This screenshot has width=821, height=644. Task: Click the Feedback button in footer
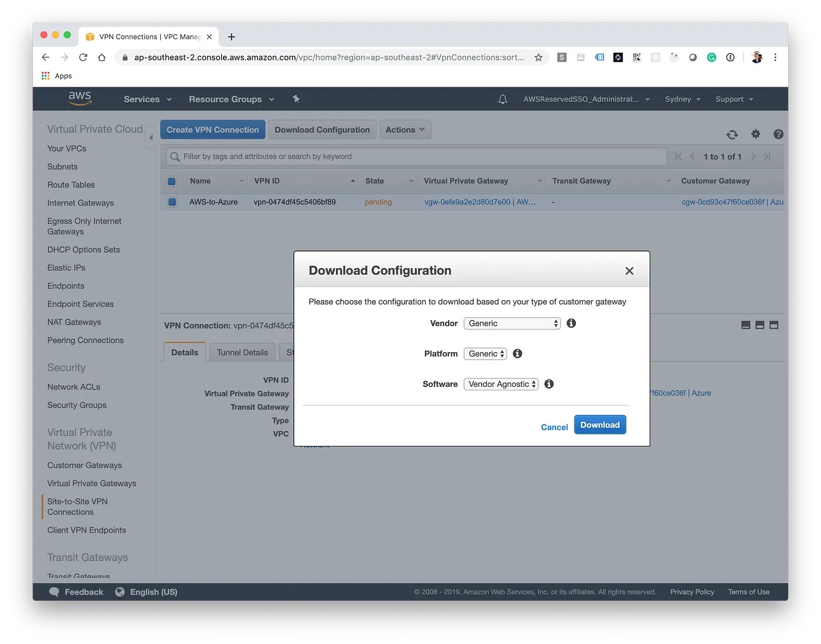pos(76,592)
